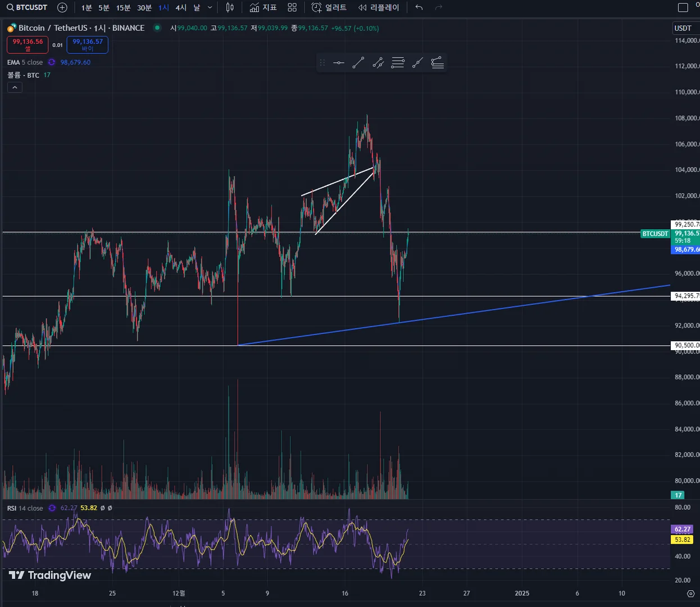Expand the timeframe dropdown chevron
The height and width of the screenshot is (607, 700).
click(210, 7)
